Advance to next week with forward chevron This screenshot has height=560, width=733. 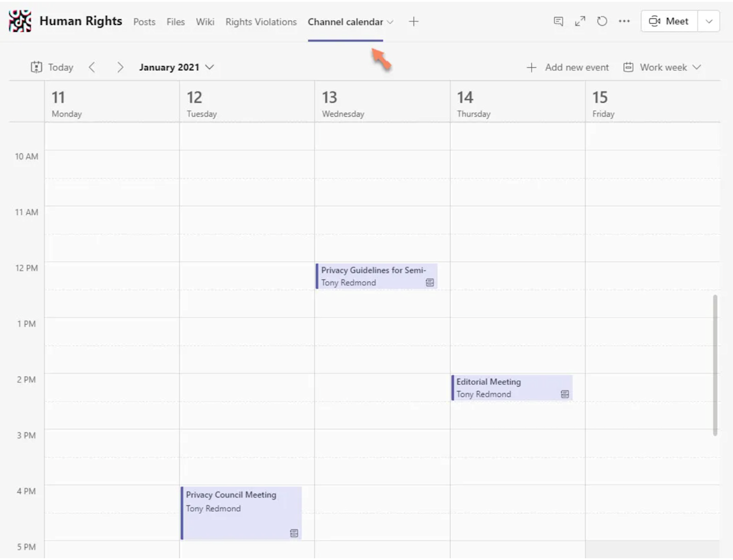coord(120,67)
